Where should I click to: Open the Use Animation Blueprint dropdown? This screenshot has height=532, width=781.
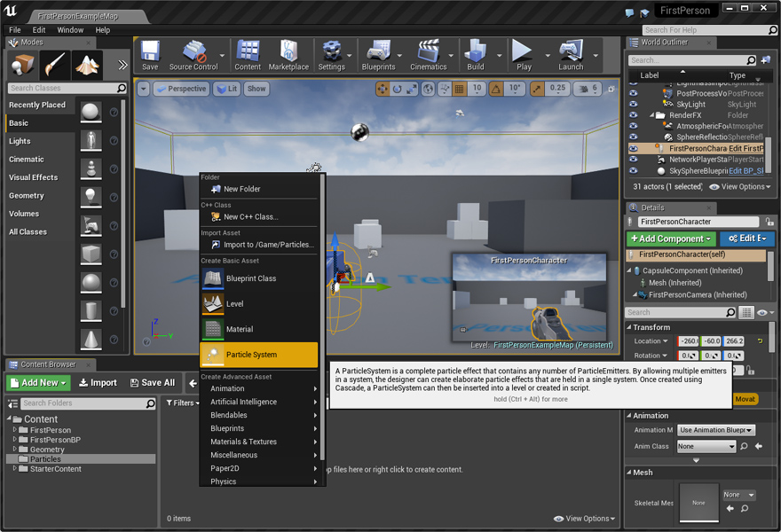coord(716,430)
